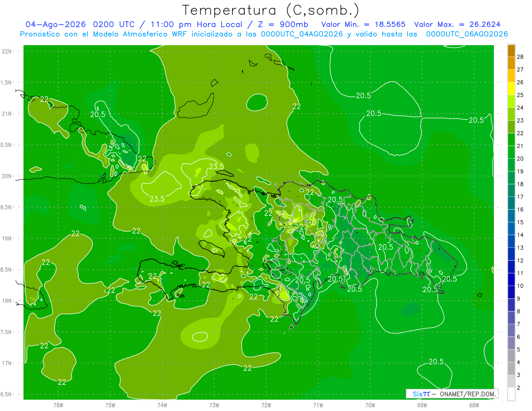Pick the green swatch between 20 and 21
Screen dimensions: 532x411
click(511, 153)
